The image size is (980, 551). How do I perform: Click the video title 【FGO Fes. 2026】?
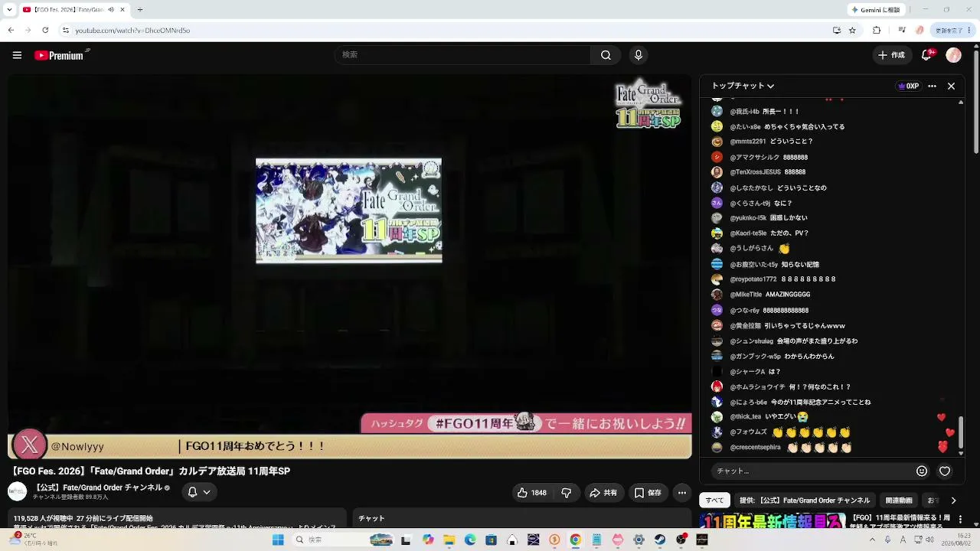click(151, 471)
